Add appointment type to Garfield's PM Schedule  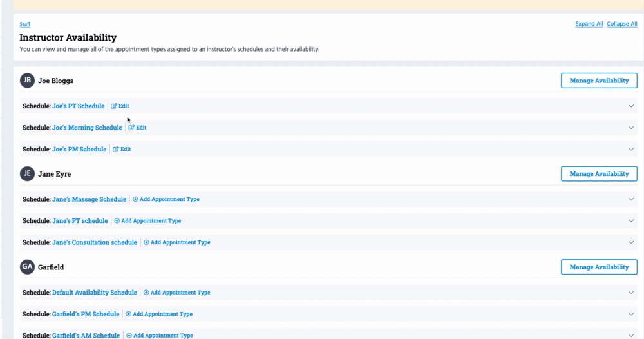point(159,315)
